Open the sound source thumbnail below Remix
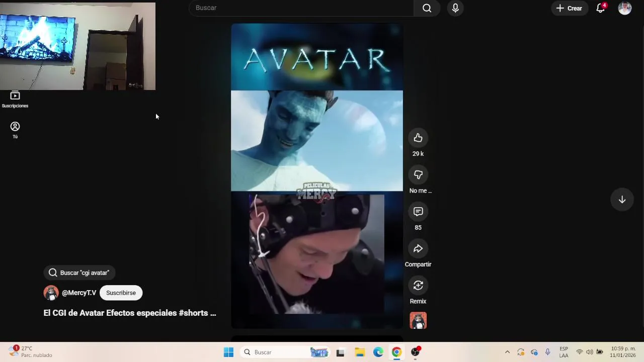 point(418,320)
